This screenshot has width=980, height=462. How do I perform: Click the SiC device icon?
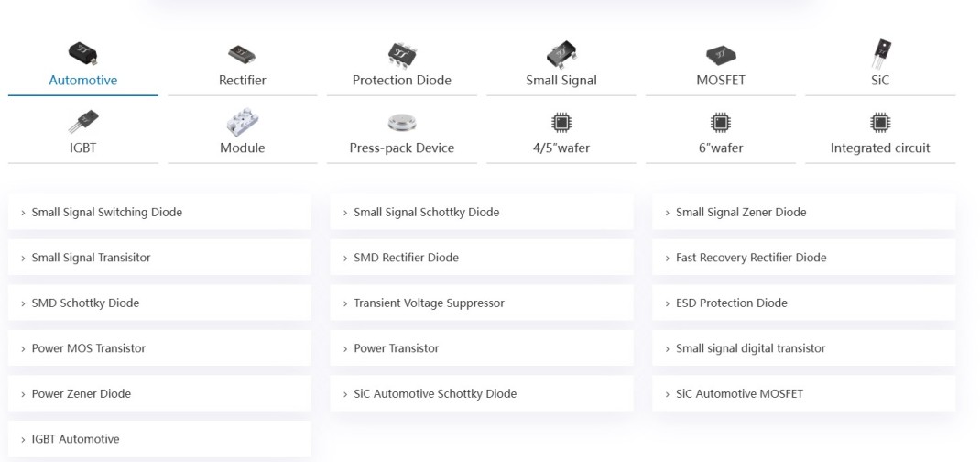[880, 52]
